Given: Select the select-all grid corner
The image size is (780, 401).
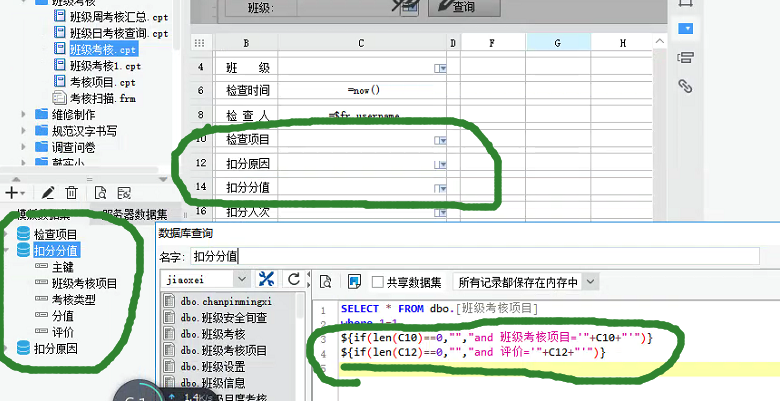Looking at the screenshot, I should [199, 43].
